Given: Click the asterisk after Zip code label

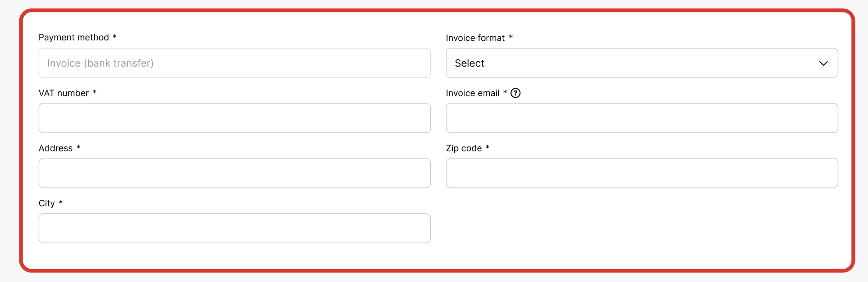Looking at the screenshot, I should (488, 147).
